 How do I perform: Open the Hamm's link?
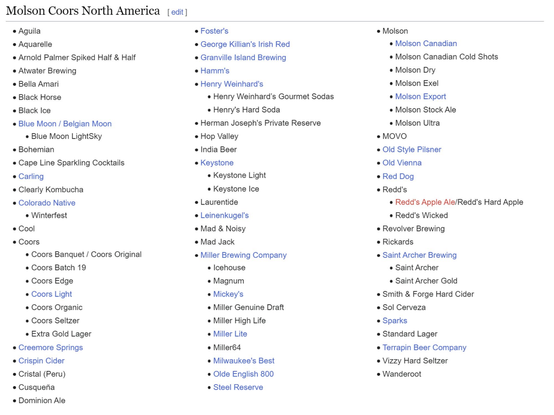(x=215, y=71)
